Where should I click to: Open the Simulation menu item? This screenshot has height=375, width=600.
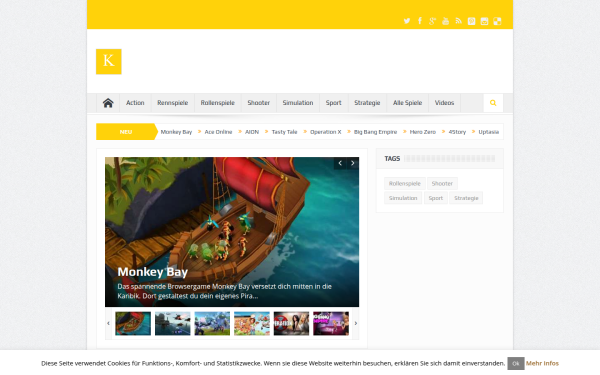coord(298,103)
